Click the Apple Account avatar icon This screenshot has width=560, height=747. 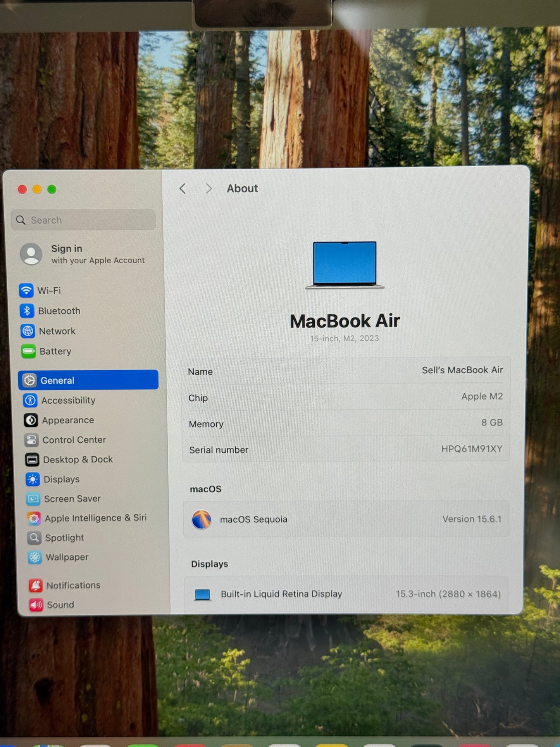point(31,254)
